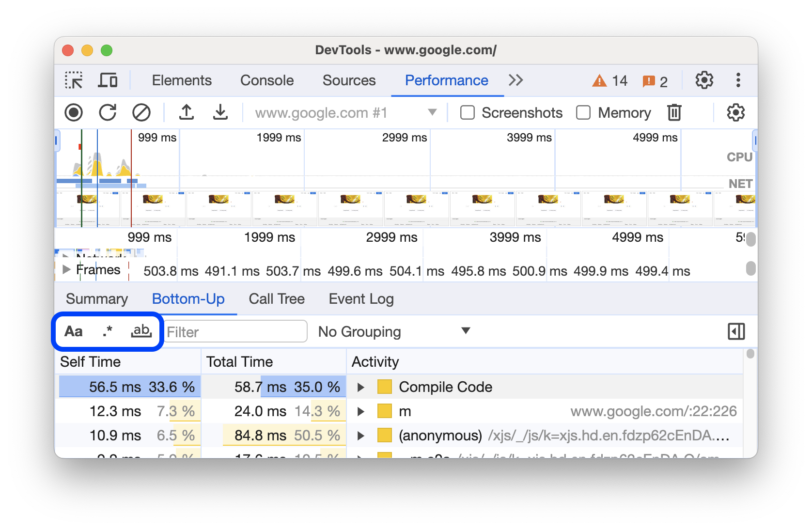Expand the Frames track
This screenshot has height=530, width=812.
click(66, 270)
